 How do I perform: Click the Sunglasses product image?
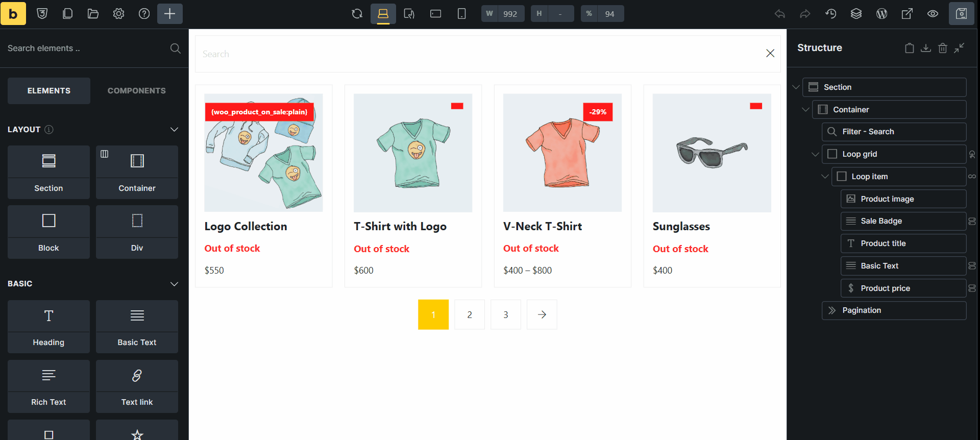(x=712, y=153)
